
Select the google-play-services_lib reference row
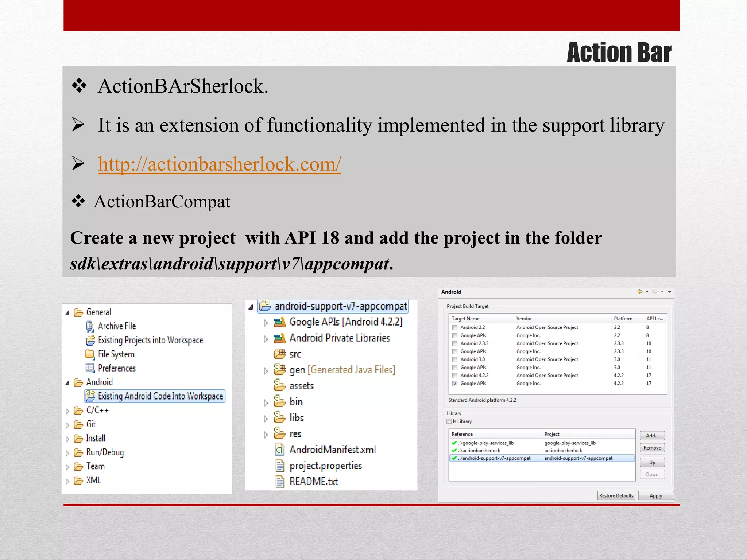pos(542,443)
